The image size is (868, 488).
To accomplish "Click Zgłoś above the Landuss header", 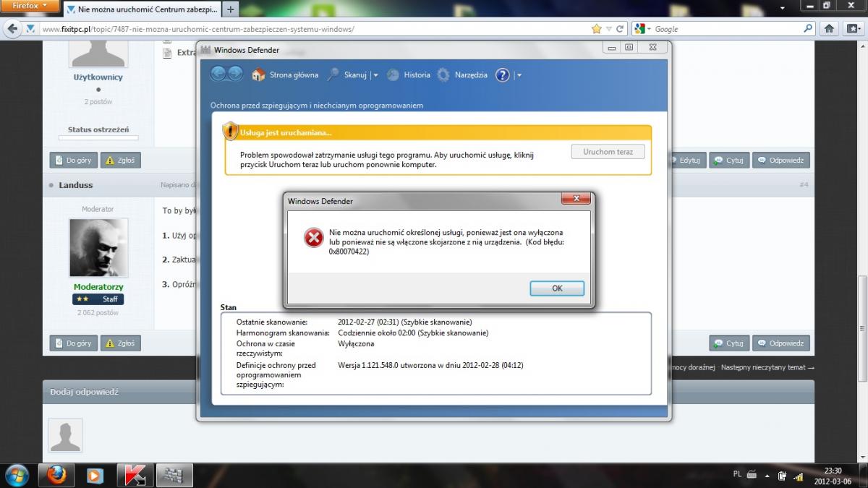I will click(120, 160).
